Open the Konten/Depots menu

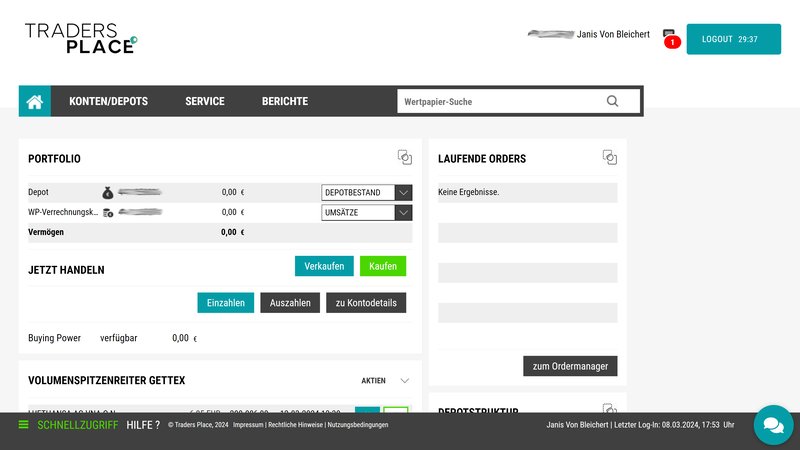tap(108, 101)
